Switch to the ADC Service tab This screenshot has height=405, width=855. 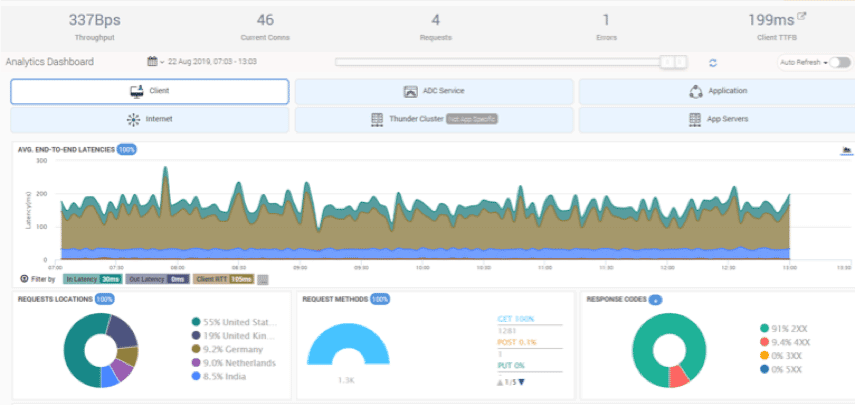pyautogui.click(x=434, y=92)
